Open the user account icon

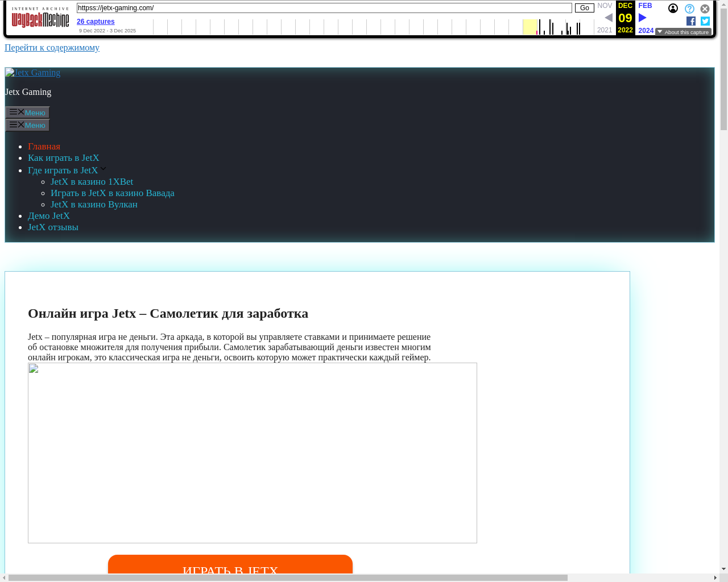tap(673, 9)
